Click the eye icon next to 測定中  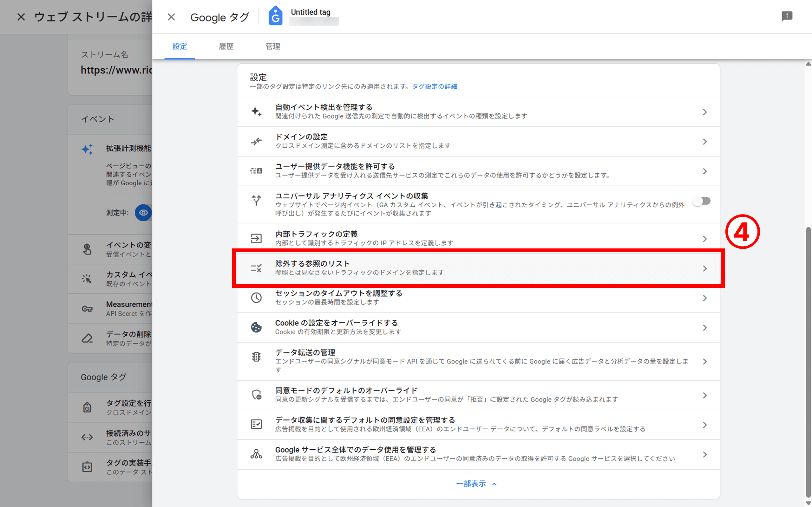click(143, 213)
